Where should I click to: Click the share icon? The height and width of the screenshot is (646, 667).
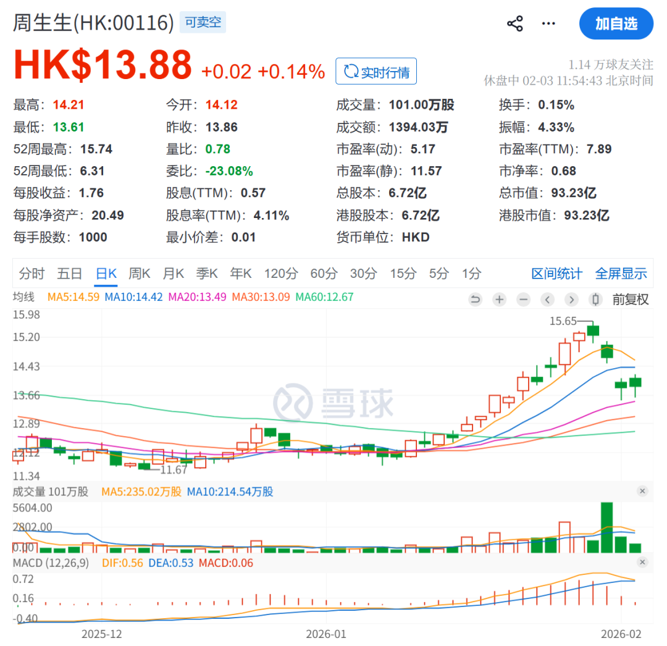(x=515, y=23)
